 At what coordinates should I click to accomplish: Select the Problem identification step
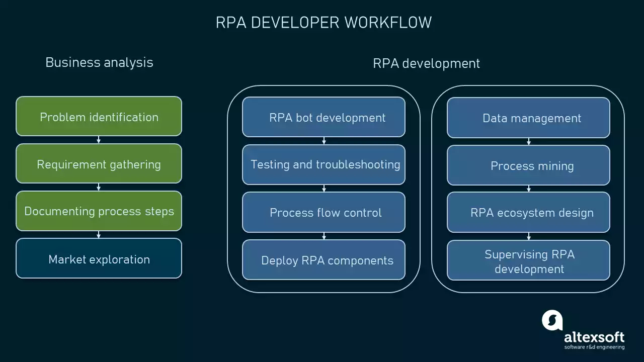(99, 116)
